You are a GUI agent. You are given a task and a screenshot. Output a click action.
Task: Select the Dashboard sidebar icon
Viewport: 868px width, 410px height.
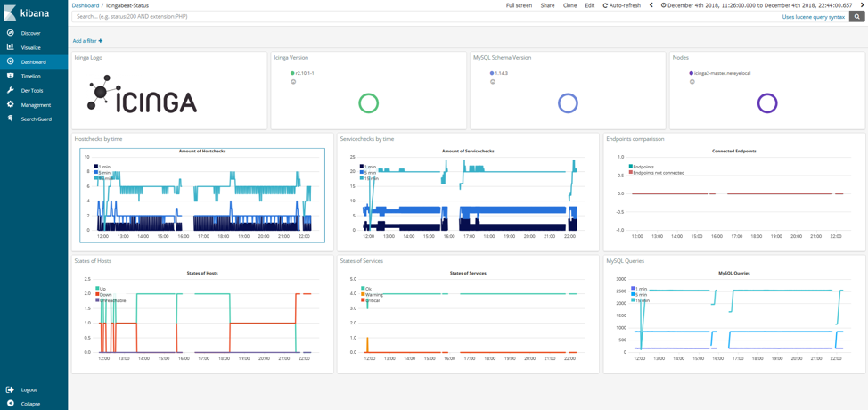pyautogui.click(x=10, y=61)
